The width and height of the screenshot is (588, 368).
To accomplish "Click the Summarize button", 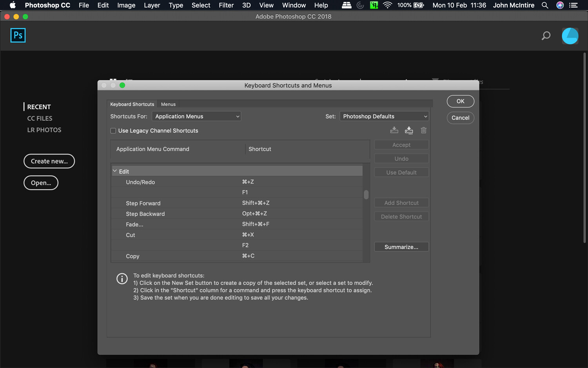I will [x=401, y=247].
